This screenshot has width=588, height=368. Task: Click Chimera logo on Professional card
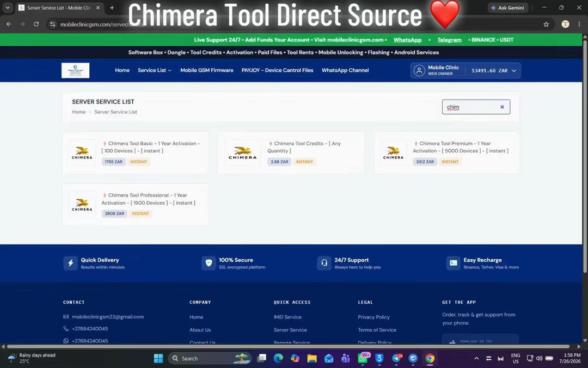(82, 205)
